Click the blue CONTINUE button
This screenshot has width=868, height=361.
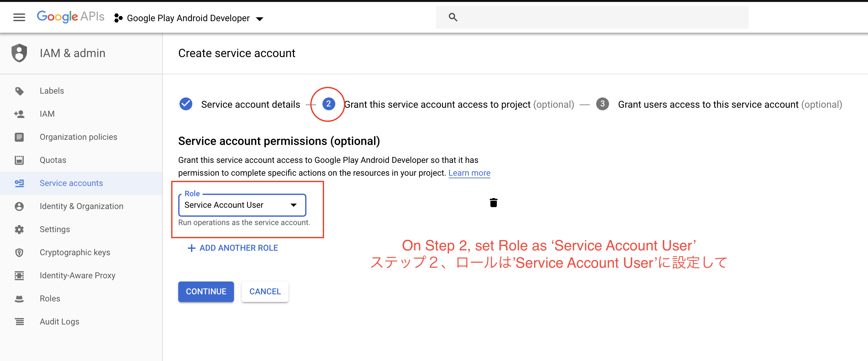[x=206, y=291]
